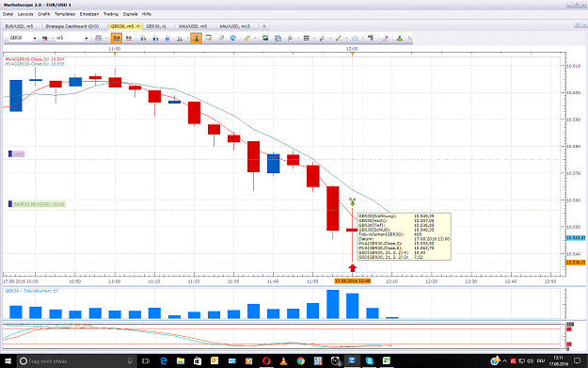Image resolution: width=588 pixels, height=368 pixels.
Task: Click the green down arrow above last candle
Action: [352, 203]
